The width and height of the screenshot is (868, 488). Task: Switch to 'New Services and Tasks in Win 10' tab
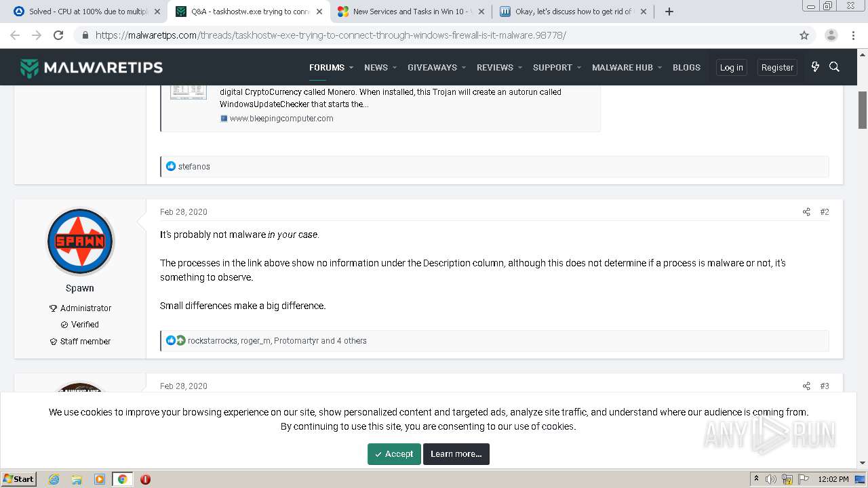pos(411,12)
